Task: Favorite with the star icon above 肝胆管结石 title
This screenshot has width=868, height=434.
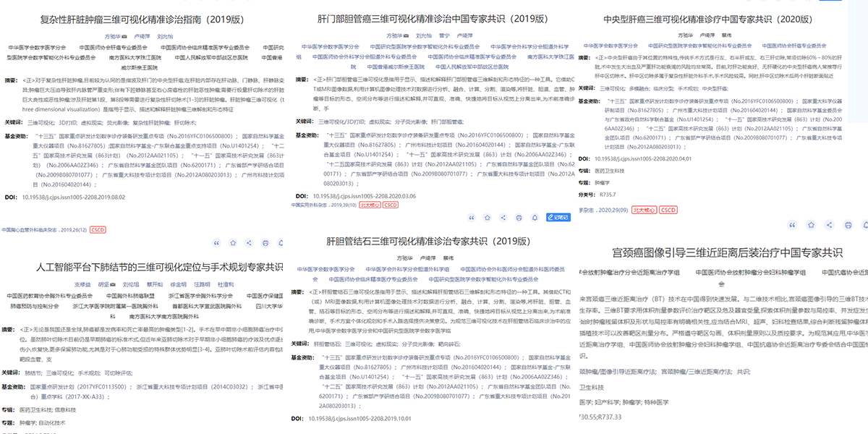Action: [488, 217]
